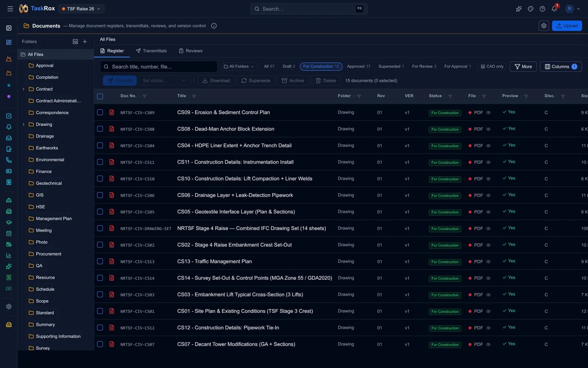The width and height of the screenshot is (588, 368).
Task: Toggle the CAD only filter
Action: (x=492, y=67)
